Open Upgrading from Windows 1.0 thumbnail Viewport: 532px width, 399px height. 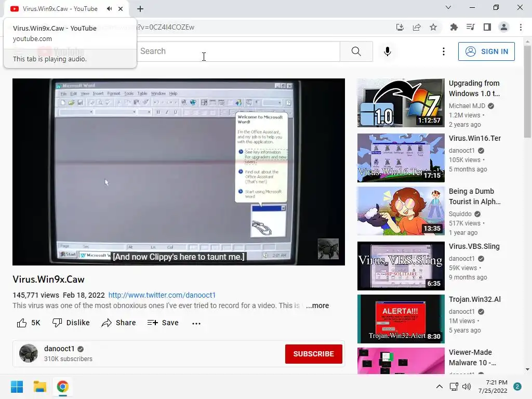click(401, 103)
